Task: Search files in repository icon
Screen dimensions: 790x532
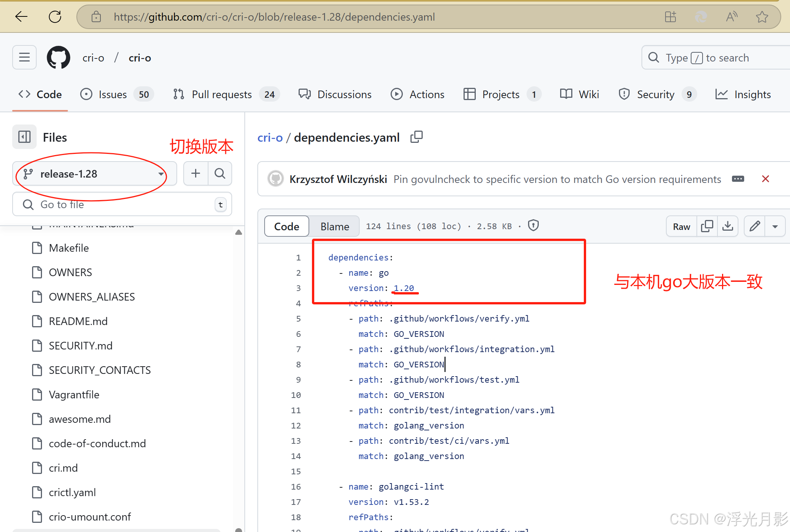Action: tap(220, 173)
